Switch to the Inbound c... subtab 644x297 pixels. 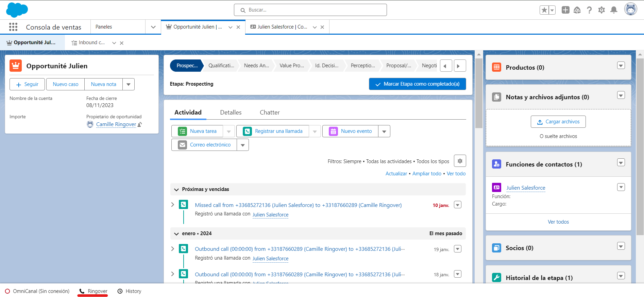(88, 43)
